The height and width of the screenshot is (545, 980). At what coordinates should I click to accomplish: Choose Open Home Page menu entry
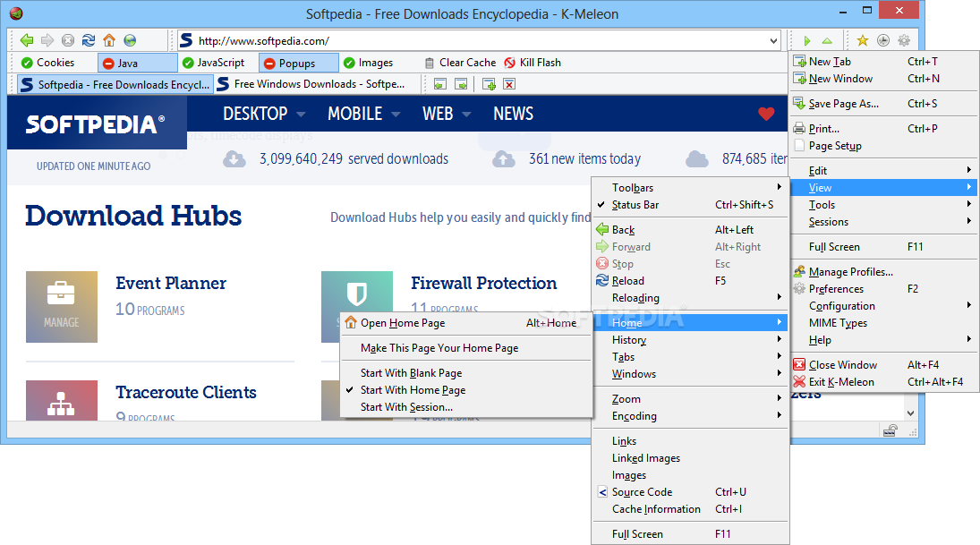point(465,323)
